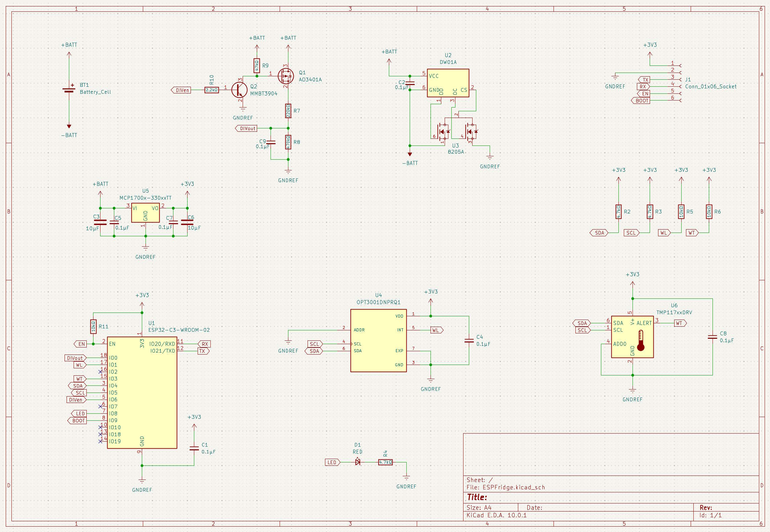Click the C3 10µF input capacitor
The width and height of the screenshot is (770, 532).
pos(100,222)
